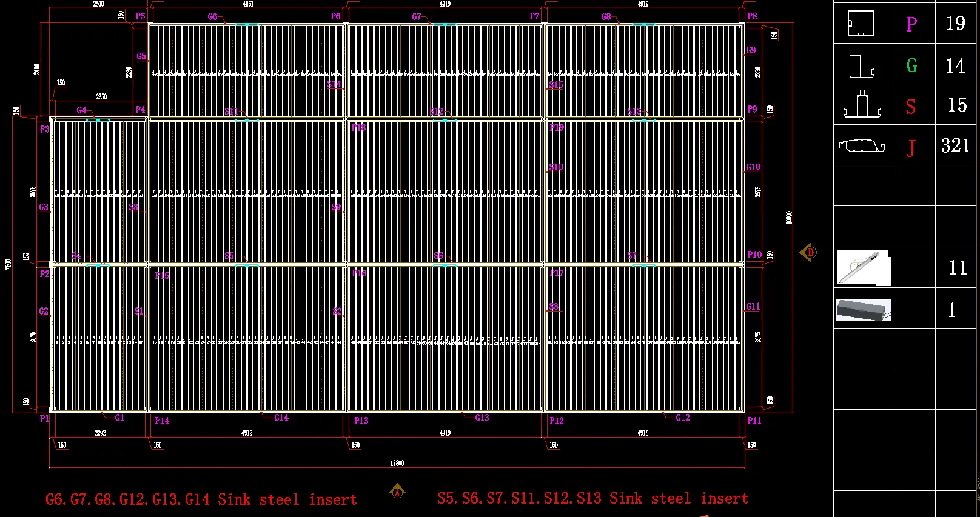The image size is (980, 517).
Task: Click the S beam profile icon in legend
Action: (x=862, y=105)
